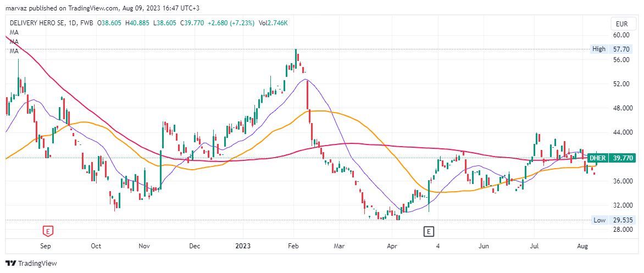Image resolution: width=644 pixels, height=273 pixels.
Task: Click the Feb label on the time axis
Action: tap(293, 246)
